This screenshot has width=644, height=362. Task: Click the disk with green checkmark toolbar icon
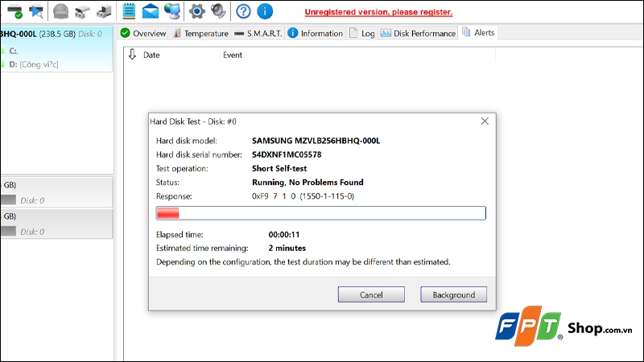pos(14,11)
